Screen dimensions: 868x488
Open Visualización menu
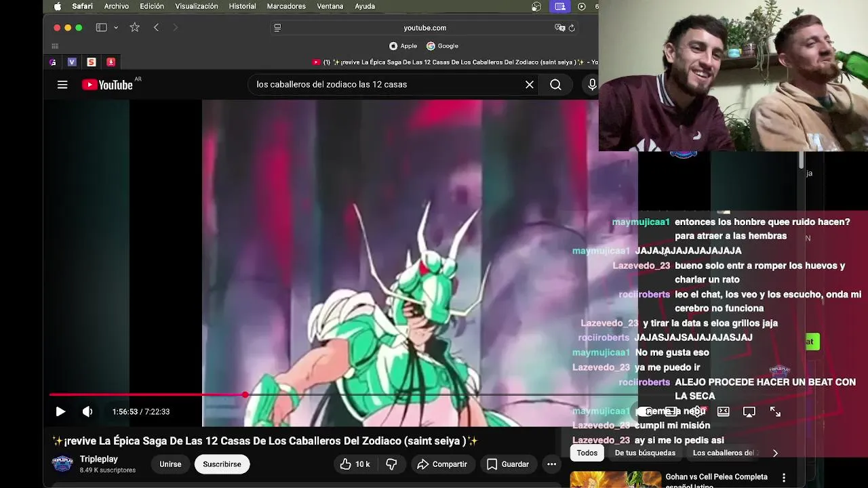[x=197, y=6]
